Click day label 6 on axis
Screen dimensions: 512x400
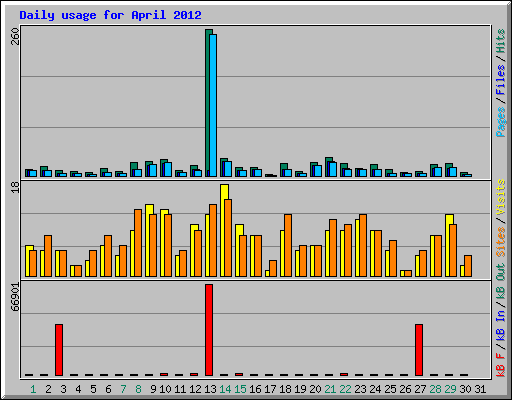click(x=108, y=389)
